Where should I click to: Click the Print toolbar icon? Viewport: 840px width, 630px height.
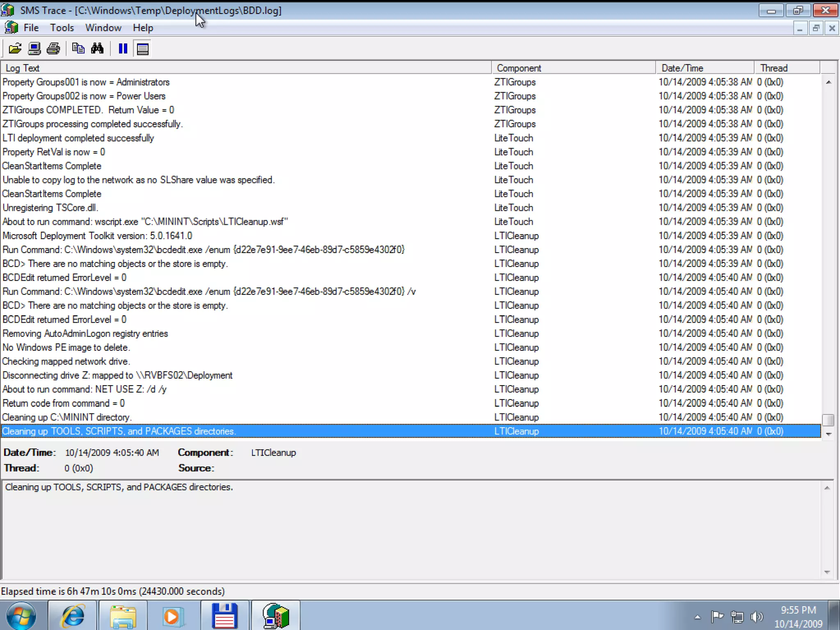point(53,49)
